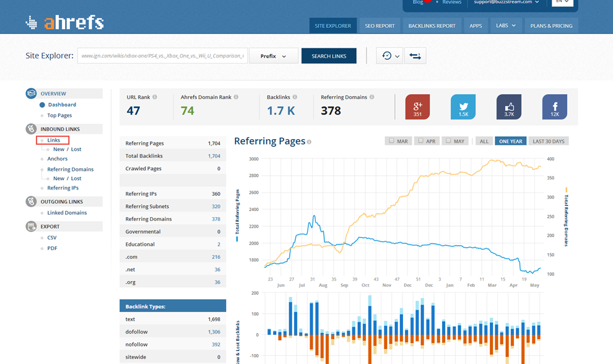Expand the LABS dropdown menu

point(505,25)
